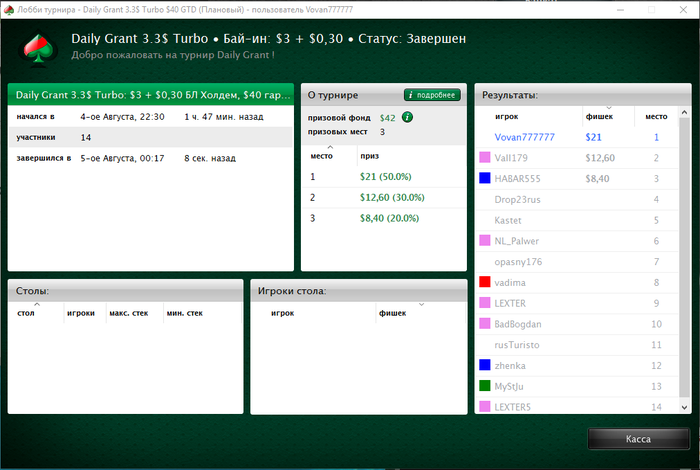Click the '$42' prize pool value

[x=388, y=118]
